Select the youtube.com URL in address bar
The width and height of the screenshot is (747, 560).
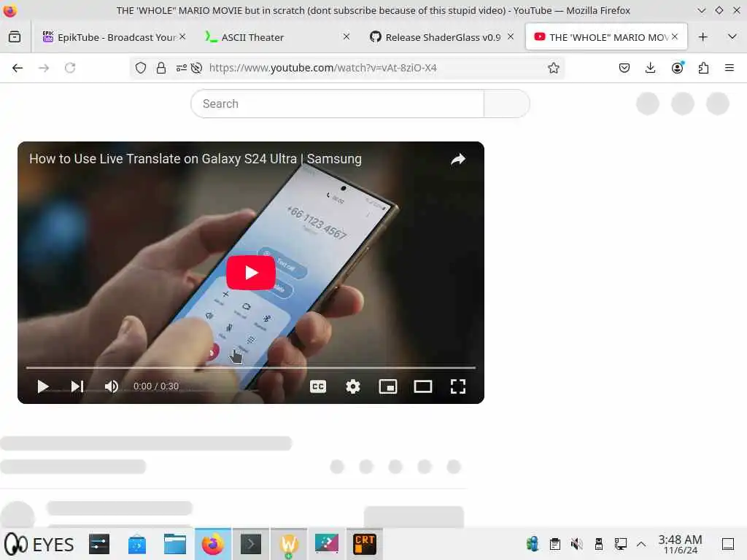point(323,68)
